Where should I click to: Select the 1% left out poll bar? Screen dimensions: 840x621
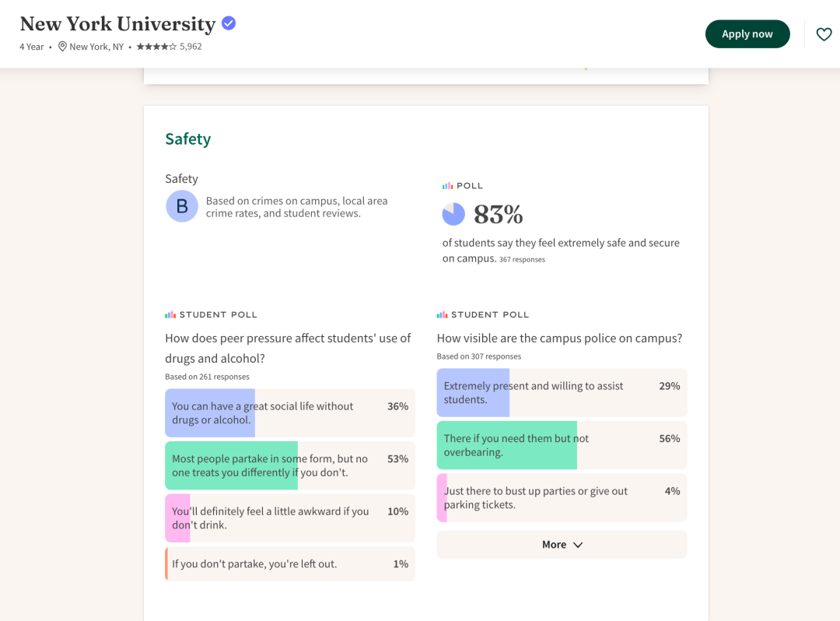point(290,563)
